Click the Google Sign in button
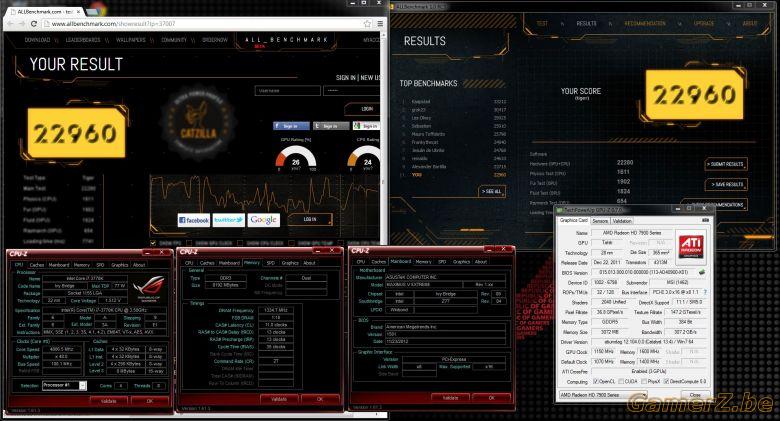This screenshot has width=780, height=421. point(367,126)
